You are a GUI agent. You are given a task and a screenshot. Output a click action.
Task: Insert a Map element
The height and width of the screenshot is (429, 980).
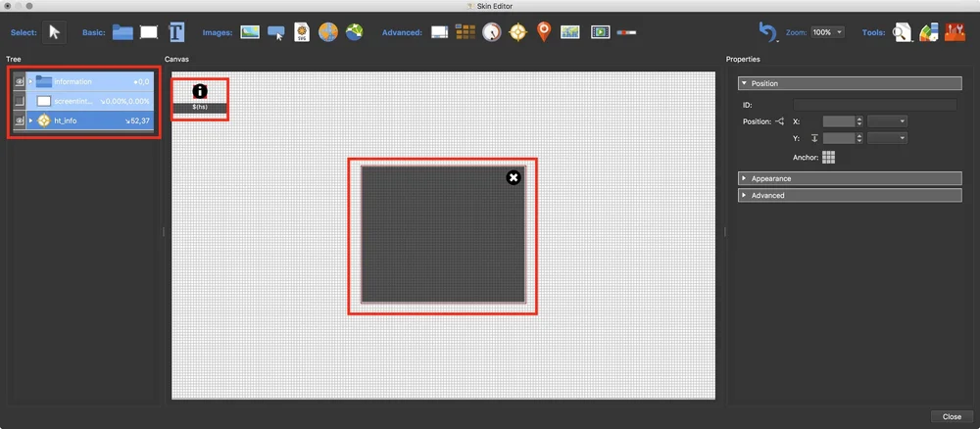coord(570,32)
